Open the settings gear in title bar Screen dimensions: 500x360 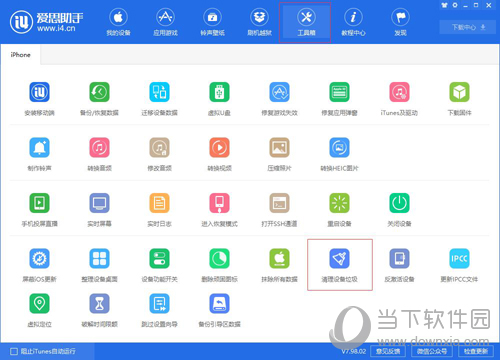(455, 5)
